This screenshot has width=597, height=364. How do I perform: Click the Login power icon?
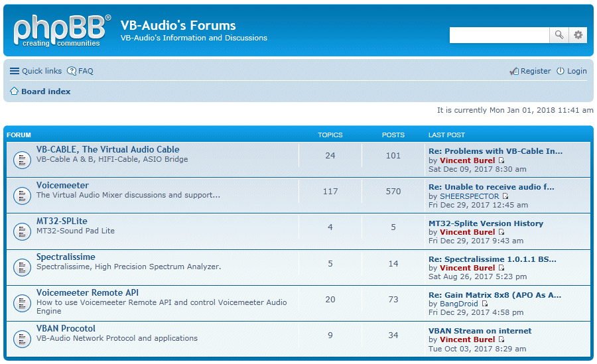tap(561, 71)
